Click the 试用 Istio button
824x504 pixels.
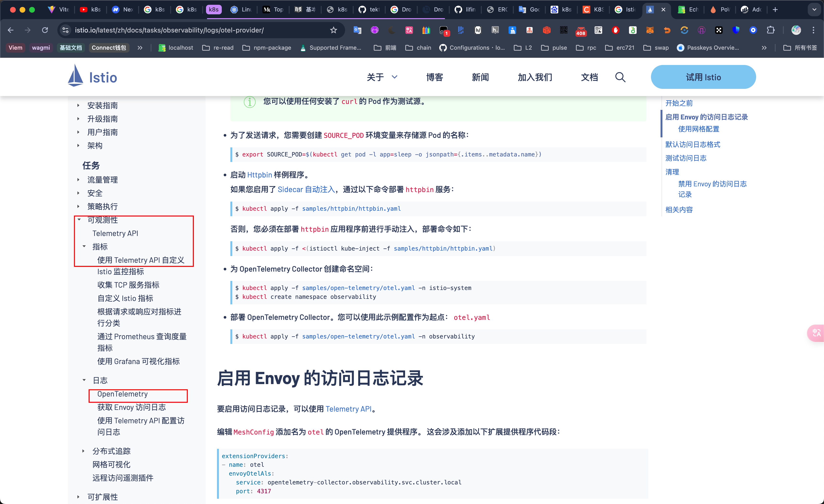click(x=703, y=77)
